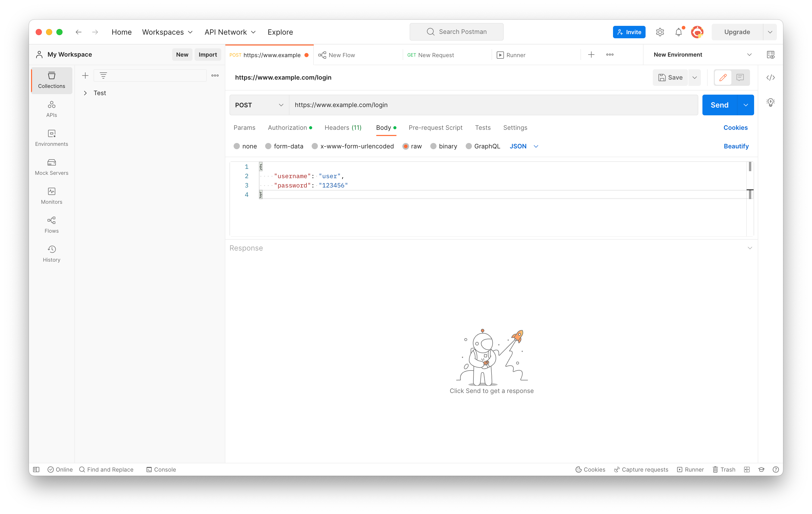Image resolution: width=812 pixels, height=514 pixels.
Task: Open the Console from the status bar
Action: [161, 469]
